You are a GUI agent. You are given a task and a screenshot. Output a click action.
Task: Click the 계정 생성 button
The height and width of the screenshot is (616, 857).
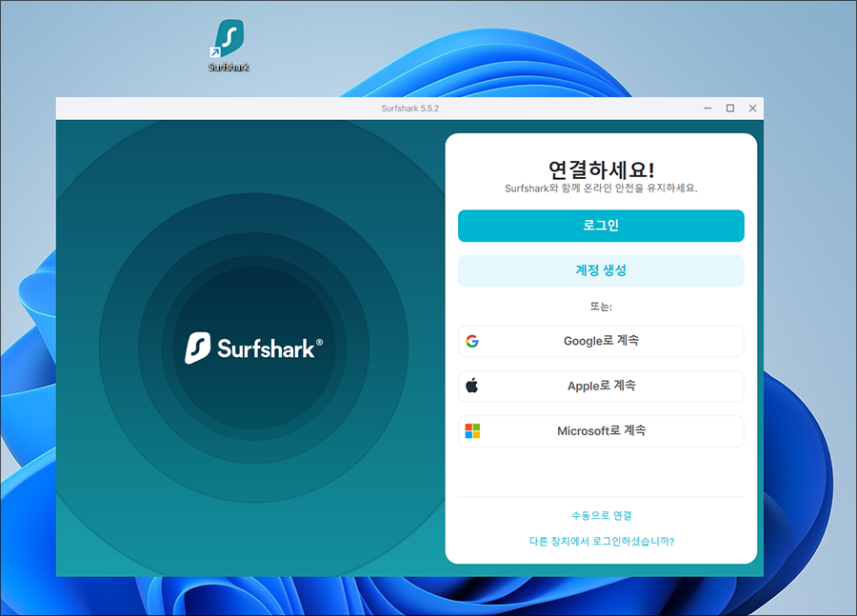601,270
